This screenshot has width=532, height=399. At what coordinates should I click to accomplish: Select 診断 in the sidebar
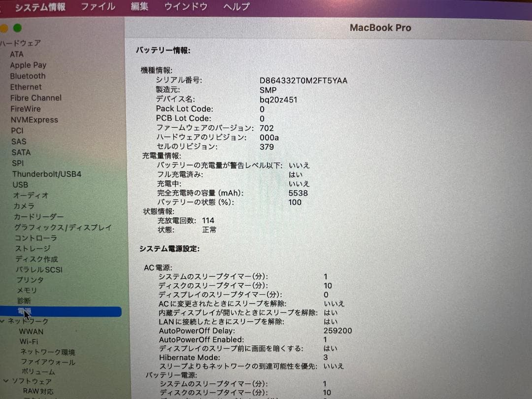pos(24,300)
